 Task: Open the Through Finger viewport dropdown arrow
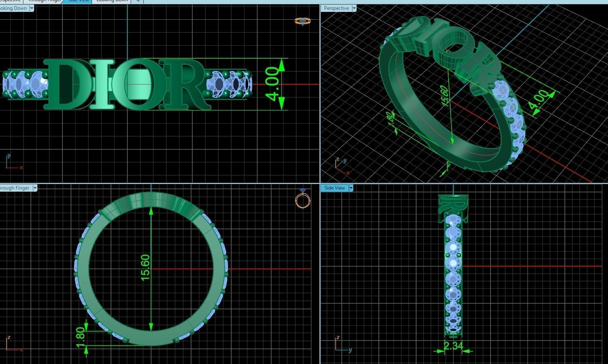point(35,188)
